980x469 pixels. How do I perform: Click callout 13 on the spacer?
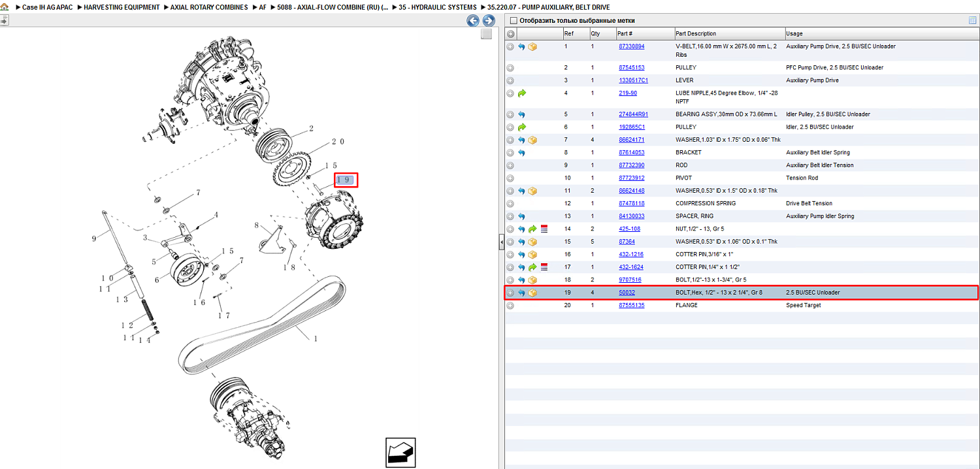pyautogui.click(x=121, y=299)
